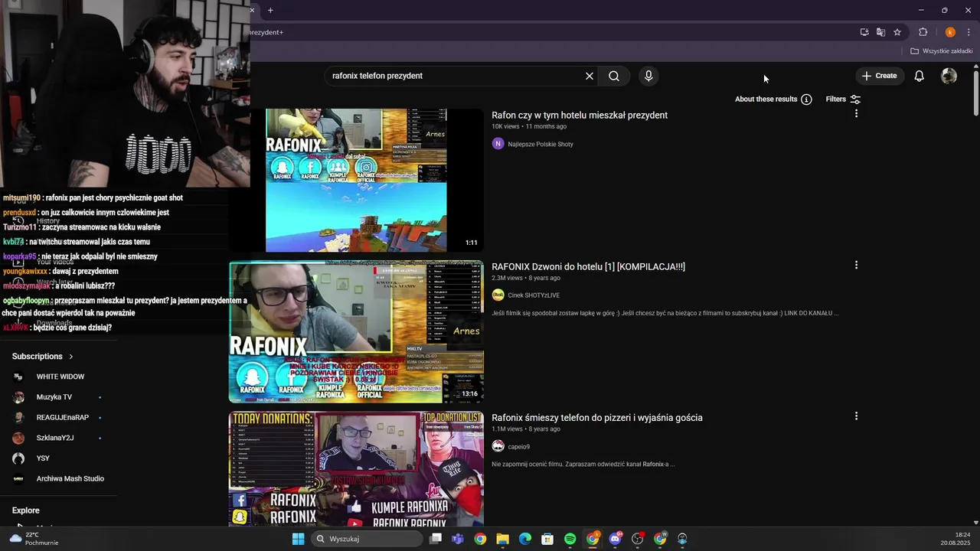Viewport: 980px width, 551px height.
Task: Click the page vertical scrollbar
Action: click(976, 94)
